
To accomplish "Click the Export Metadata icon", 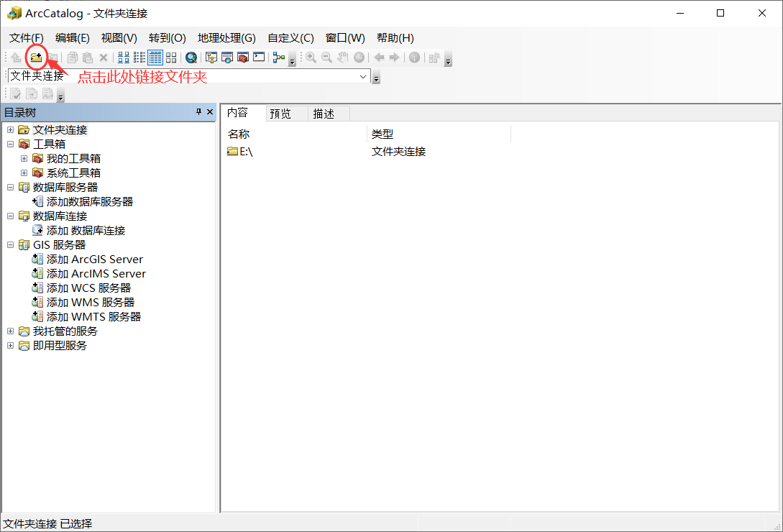I will point(32,93).
